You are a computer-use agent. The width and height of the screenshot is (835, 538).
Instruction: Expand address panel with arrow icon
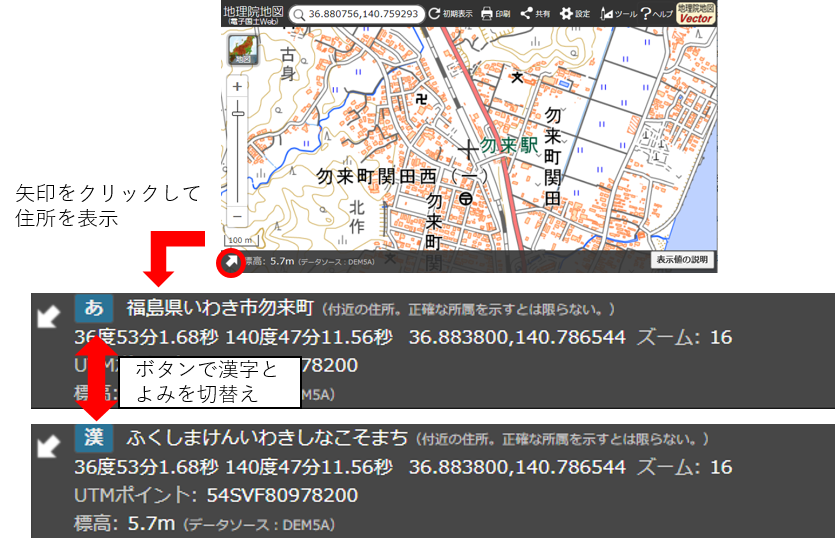[x=231, y=262]
